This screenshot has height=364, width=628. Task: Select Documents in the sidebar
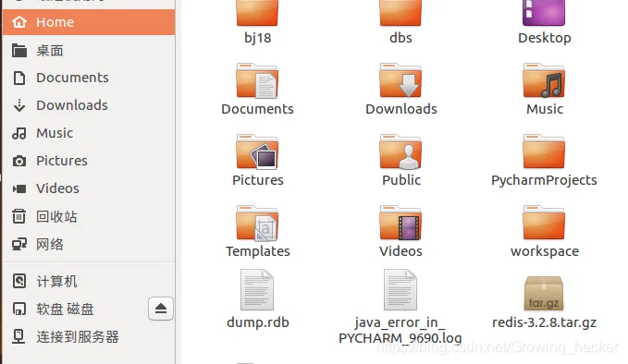[x=89, y=78]
